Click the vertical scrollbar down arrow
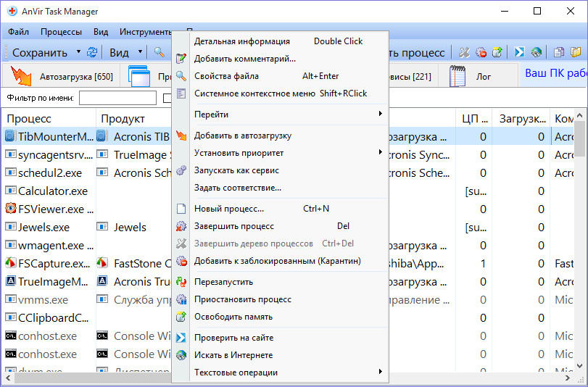The height and width of the screenshot is (387, 588). (579, 366)
